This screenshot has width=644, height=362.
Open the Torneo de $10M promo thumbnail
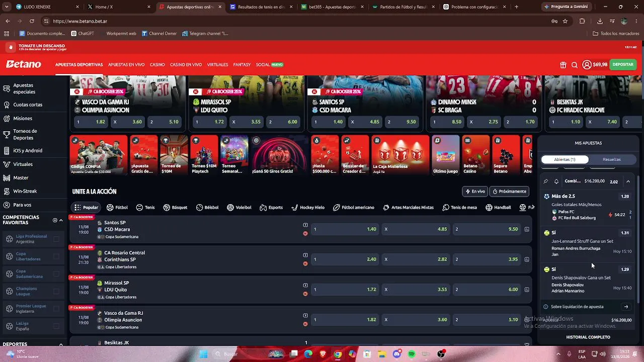coord(174,155)
